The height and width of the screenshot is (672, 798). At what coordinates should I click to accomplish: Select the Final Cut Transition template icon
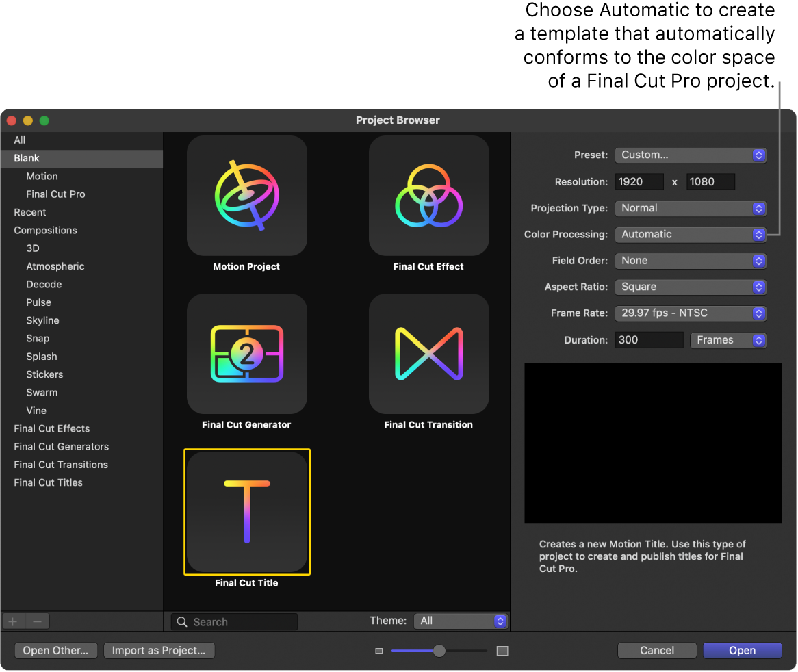(x=428, y=354)
